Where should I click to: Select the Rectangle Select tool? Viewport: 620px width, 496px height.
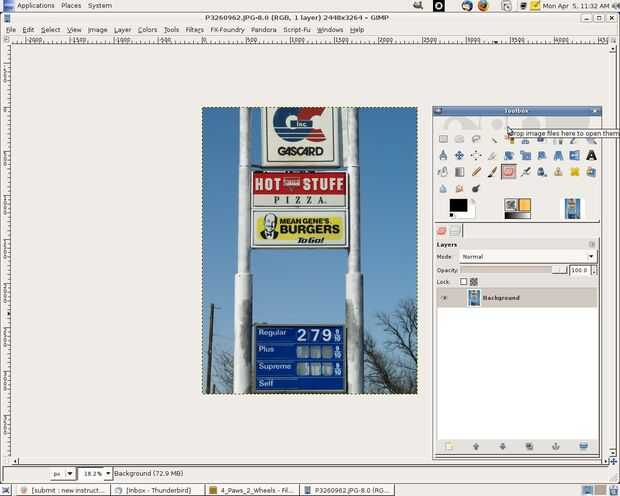click(x=443, y=139)
